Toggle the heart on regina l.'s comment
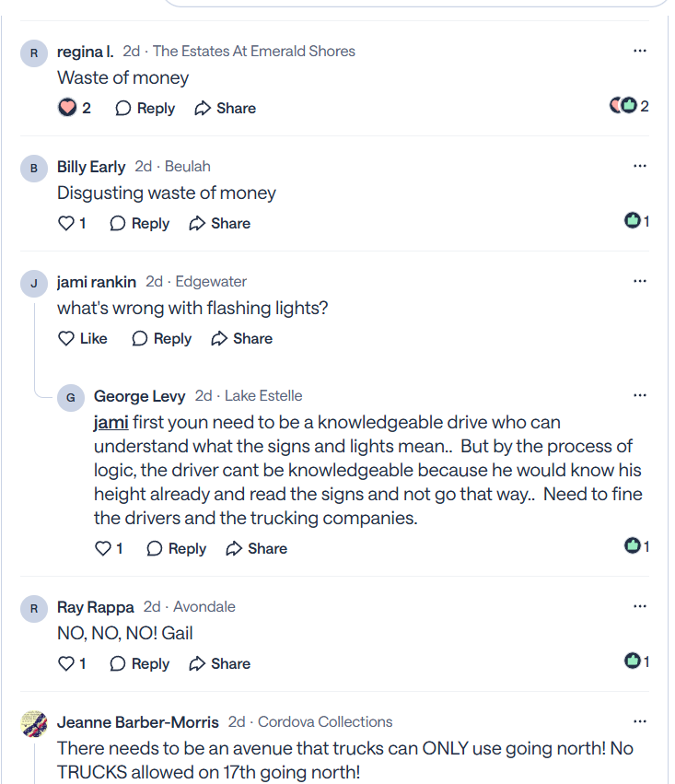675x784 pixels. coord(67,108)
